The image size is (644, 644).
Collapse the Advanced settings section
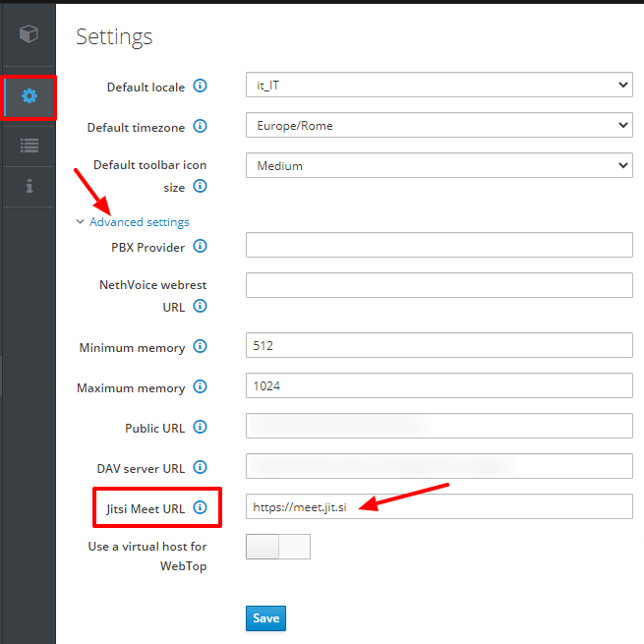tap(133, 222)
